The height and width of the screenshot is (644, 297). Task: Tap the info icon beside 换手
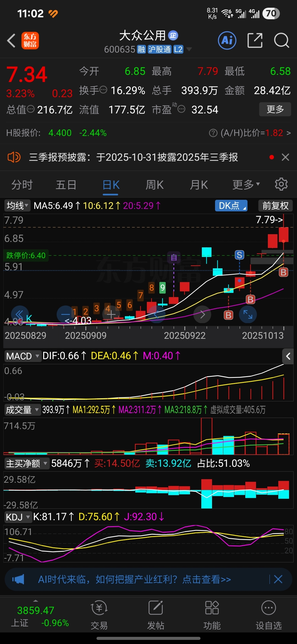click(103, 90)
